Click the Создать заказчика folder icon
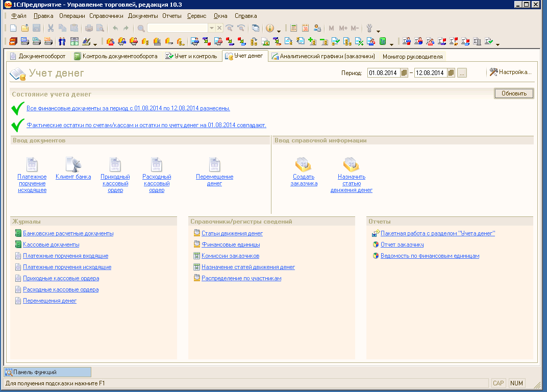The width and height of the screenshot is (547, 392). [x=304, y=164]
